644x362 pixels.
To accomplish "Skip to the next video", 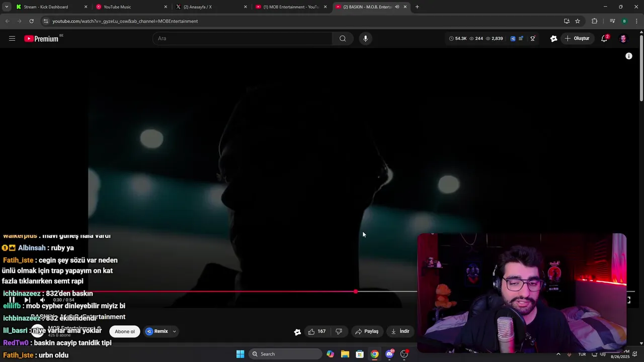I will [x=27, y=300].
